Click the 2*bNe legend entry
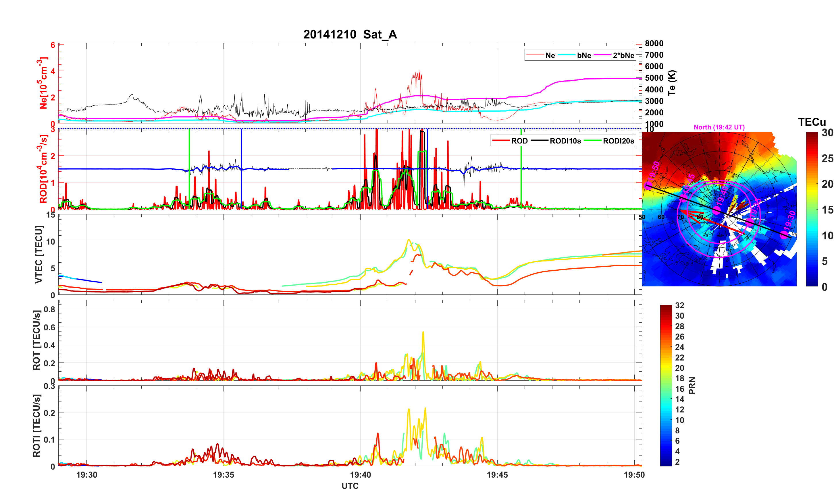 [x=623, y=55]
